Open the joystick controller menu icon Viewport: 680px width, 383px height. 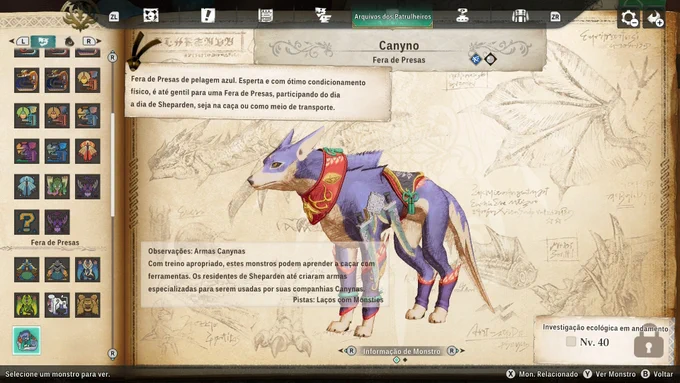coord(462,16)
